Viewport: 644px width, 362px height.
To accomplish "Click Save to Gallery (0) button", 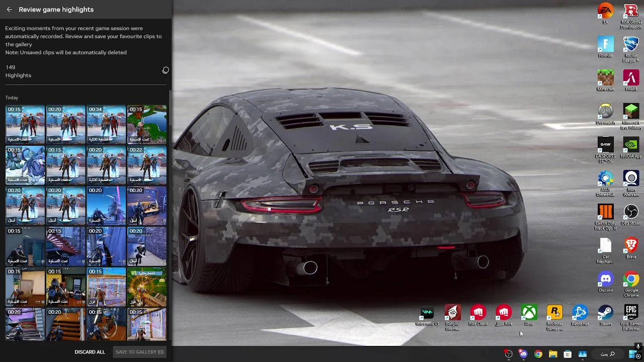I will tap(140, 352).
